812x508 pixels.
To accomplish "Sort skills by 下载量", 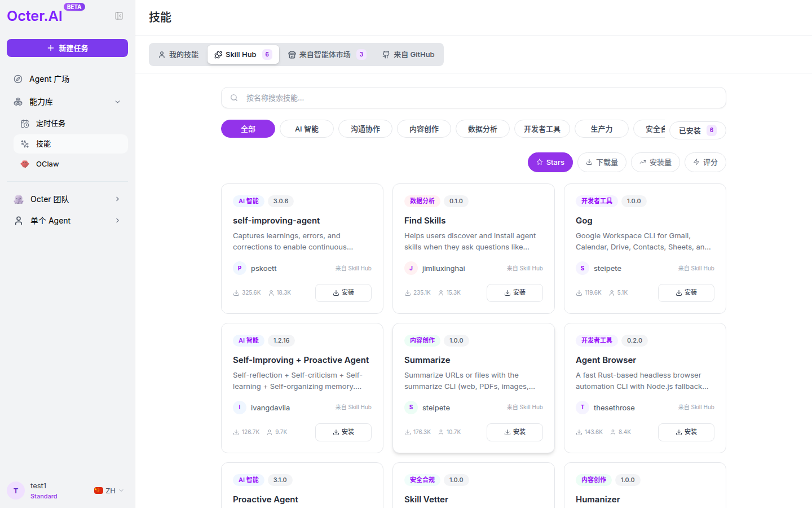I will [602, 162].
